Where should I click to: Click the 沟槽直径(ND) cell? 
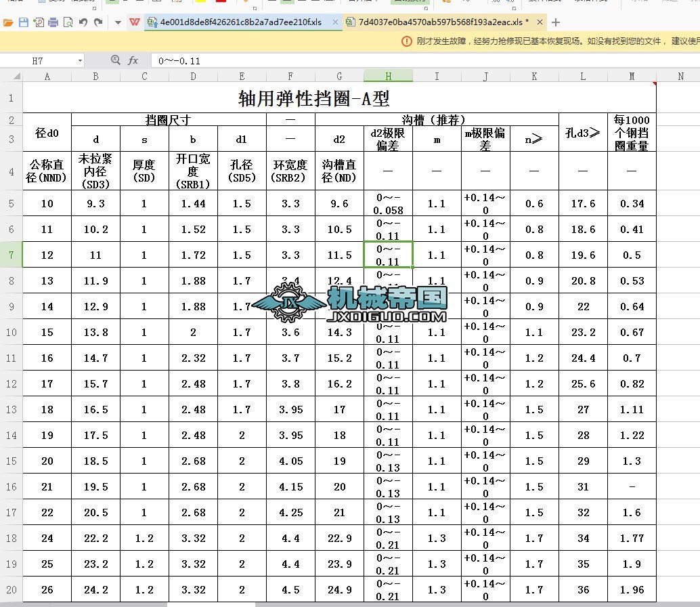(339, 171)
